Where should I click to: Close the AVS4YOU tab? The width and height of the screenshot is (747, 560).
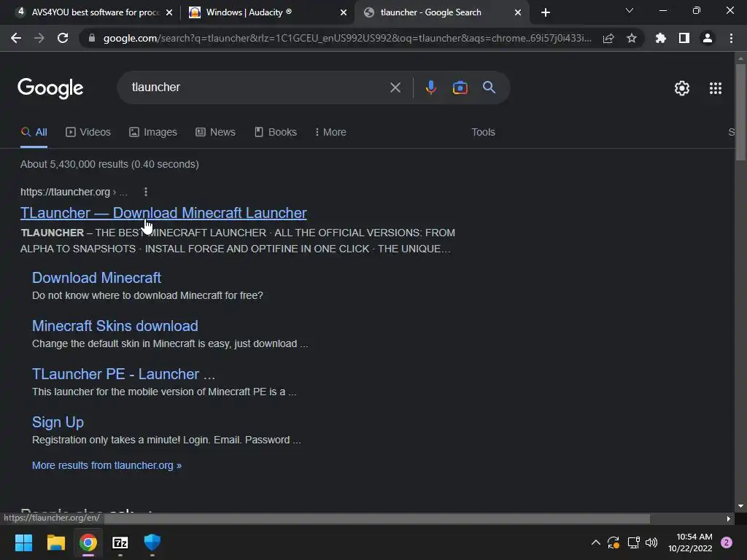(x=169, y=12)
